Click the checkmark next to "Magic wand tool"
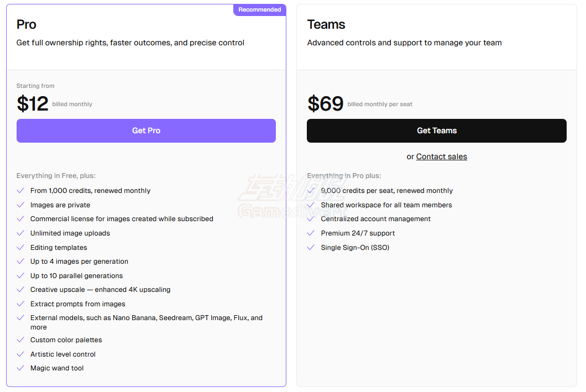 pyautogui.click(x=20, y=368)
